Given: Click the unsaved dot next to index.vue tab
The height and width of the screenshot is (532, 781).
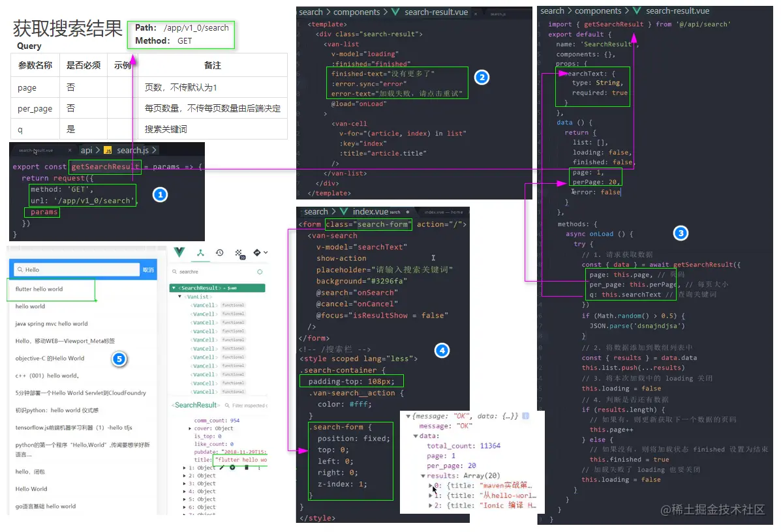Looking at the screenshot, I should [x=407, y=212].
